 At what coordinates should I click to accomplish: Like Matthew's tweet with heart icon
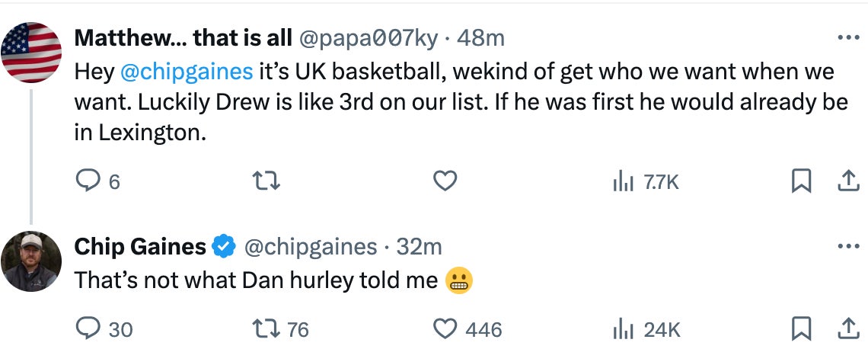pos(445,181)
